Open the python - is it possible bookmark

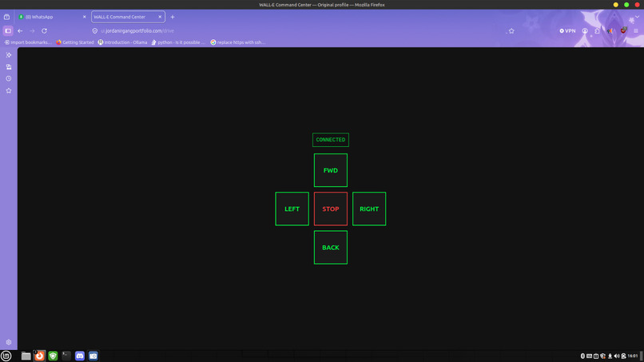pos(178,42)
